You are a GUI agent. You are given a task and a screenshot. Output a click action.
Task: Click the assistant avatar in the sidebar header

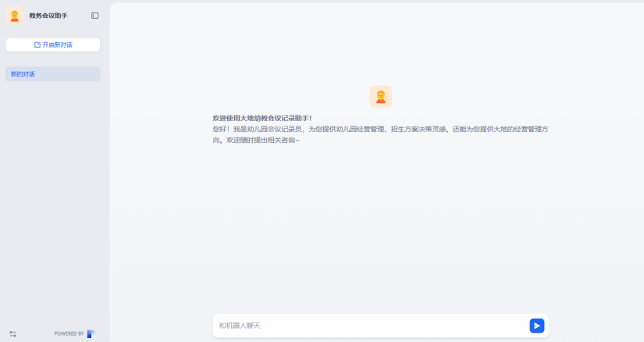tap(14, 16)
